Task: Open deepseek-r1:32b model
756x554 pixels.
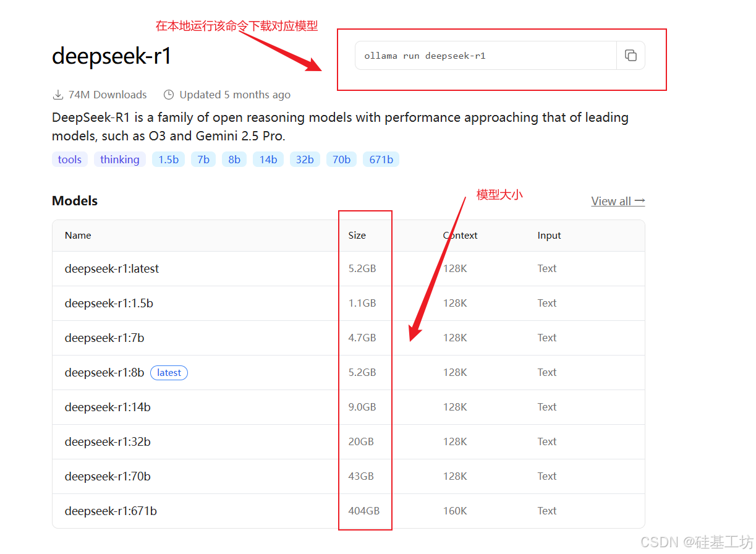Action: (108, 441)
